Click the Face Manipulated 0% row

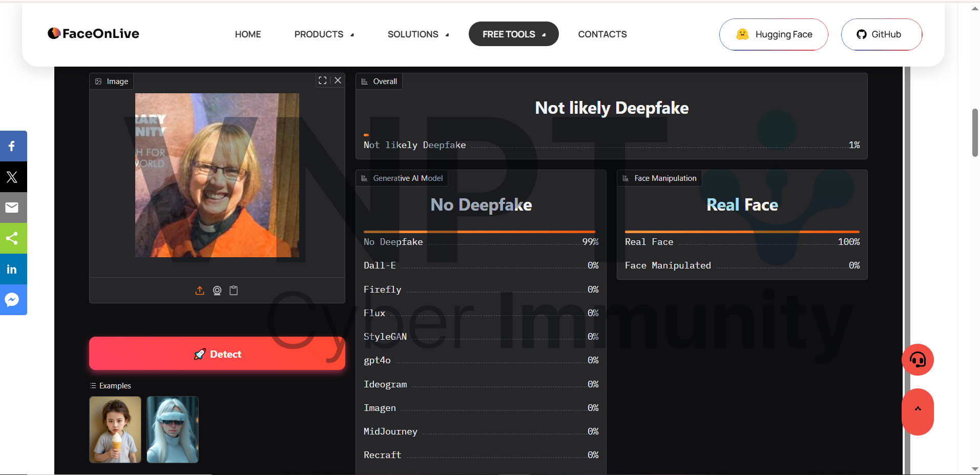(742, 265)
